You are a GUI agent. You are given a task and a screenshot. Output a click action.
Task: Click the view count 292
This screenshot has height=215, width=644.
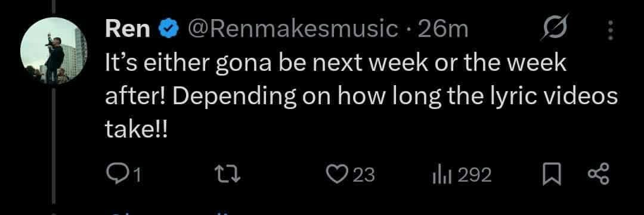point(475,176)
